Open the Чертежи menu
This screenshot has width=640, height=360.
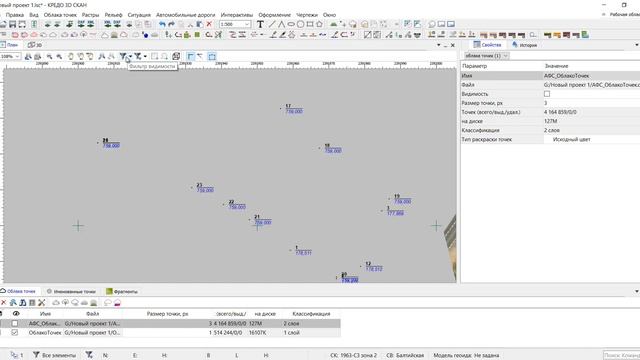click(x=307, y=15)
